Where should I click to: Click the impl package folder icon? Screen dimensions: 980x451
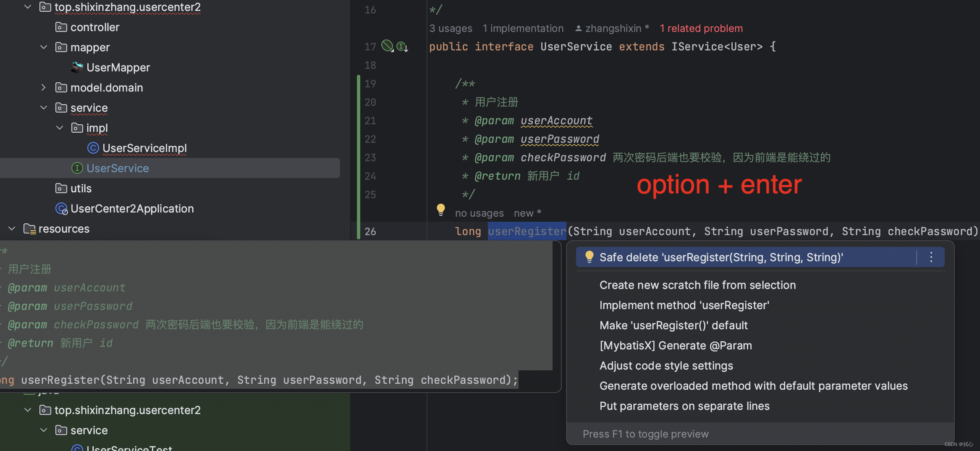[77, 128]
